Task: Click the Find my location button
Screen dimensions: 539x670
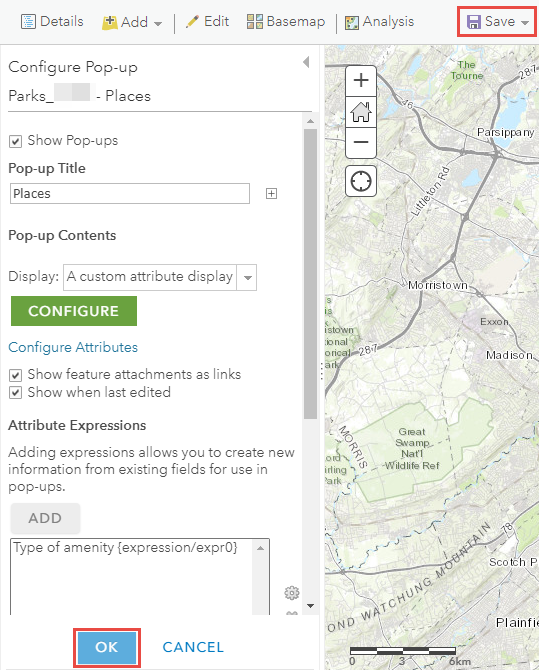Action: (361, 181)
